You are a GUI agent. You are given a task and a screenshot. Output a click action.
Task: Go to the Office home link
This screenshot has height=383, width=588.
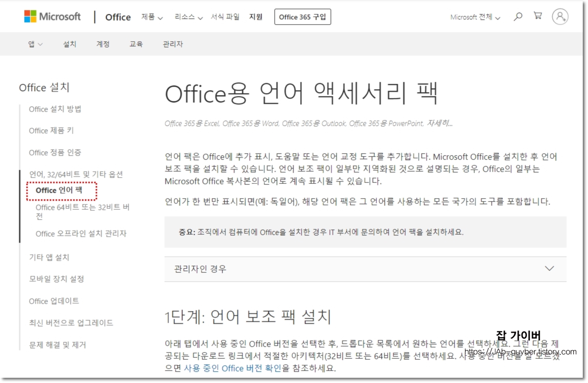[118, 17]
